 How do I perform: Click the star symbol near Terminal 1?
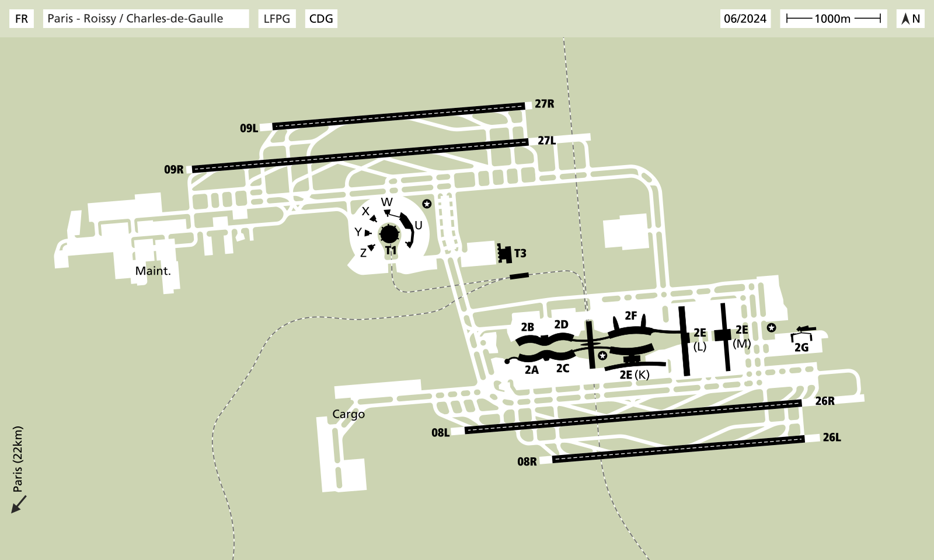[426, 204]
